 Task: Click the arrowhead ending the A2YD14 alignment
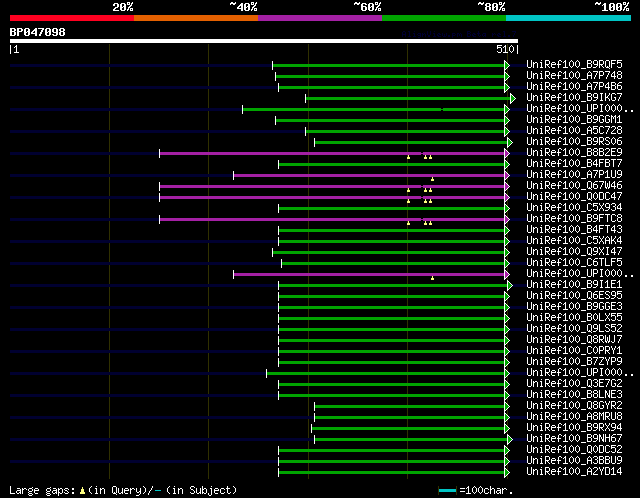pyautogui.click(x=507, y=473)
